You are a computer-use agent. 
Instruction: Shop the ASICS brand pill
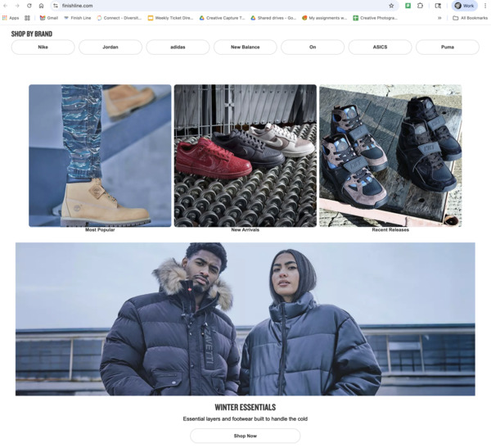[x=380, y=47]
